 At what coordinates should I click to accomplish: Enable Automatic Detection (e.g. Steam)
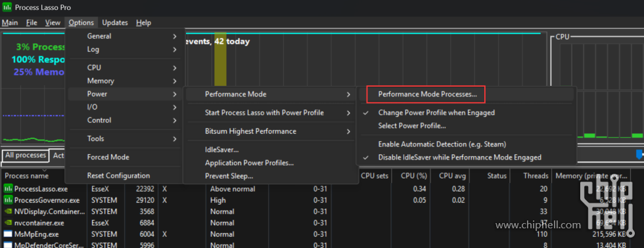442,144
